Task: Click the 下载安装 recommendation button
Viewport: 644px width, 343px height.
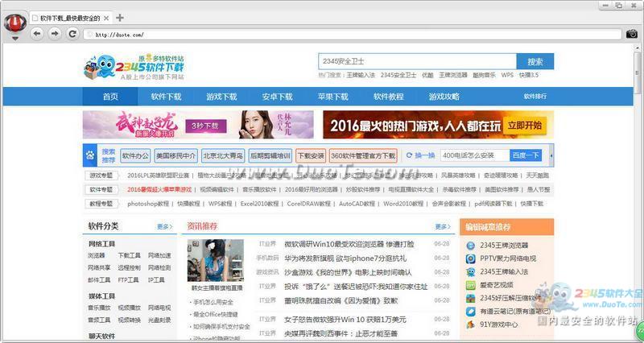Action: tap(311, 155)
